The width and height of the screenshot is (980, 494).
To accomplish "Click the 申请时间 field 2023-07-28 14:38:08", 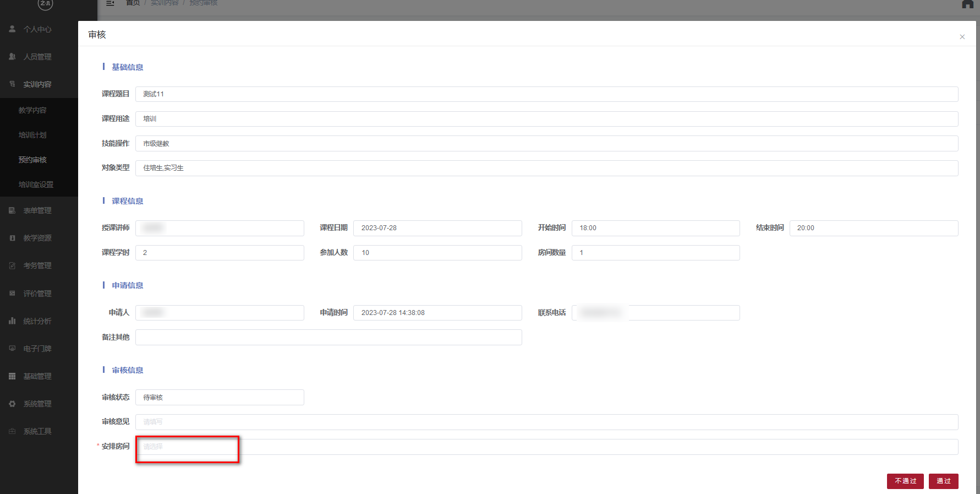I will 437,313.
